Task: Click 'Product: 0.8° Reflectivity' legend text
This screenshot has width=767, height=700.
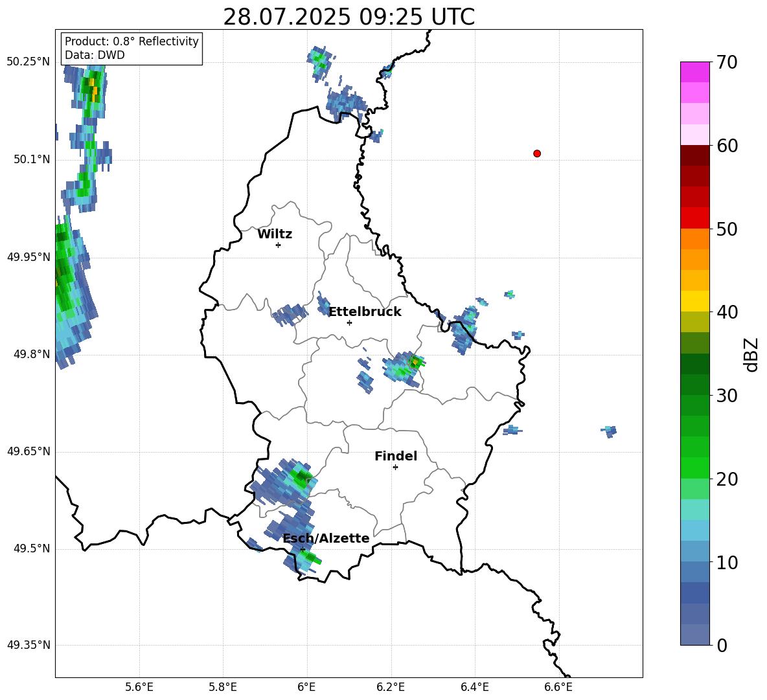Action: pyautogui.click(x=132, y=41)
